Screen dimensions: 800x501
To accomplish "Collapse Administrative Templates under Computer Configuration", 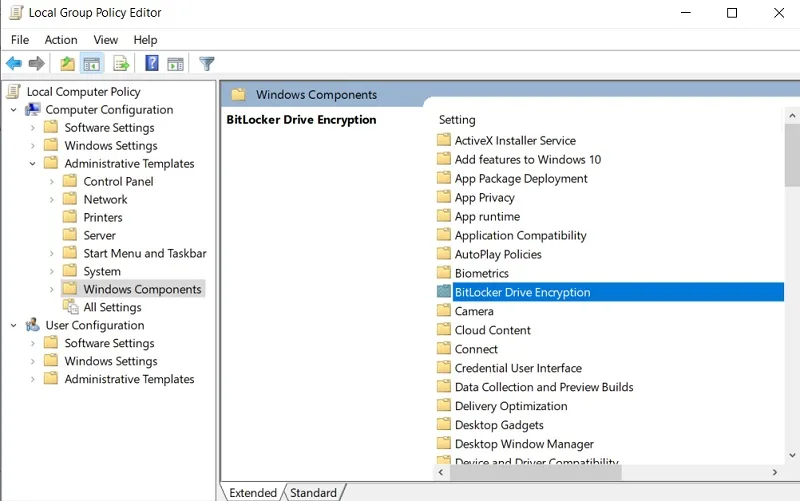I will (x=33, y=164).
